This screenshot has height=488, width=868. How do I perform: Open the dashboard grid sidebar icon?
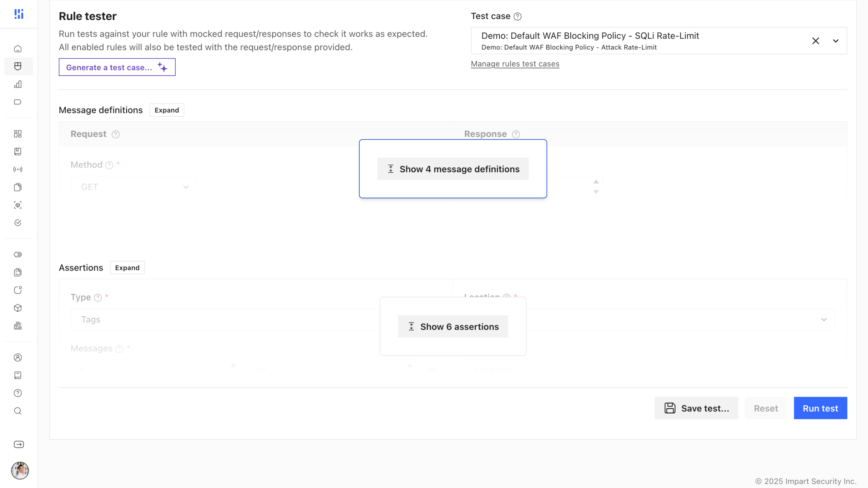pyautogui.click(x=18, y=134)
